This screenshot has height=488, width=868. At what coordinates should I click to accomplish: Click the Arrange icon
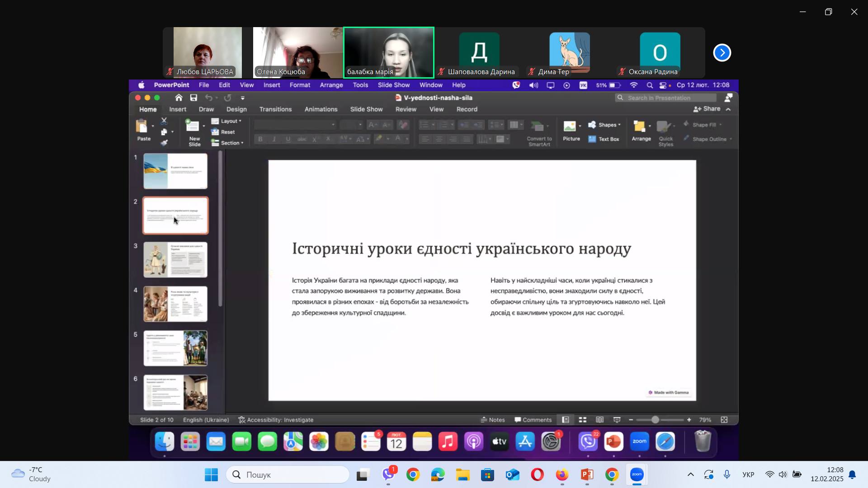tap(639, 127)
